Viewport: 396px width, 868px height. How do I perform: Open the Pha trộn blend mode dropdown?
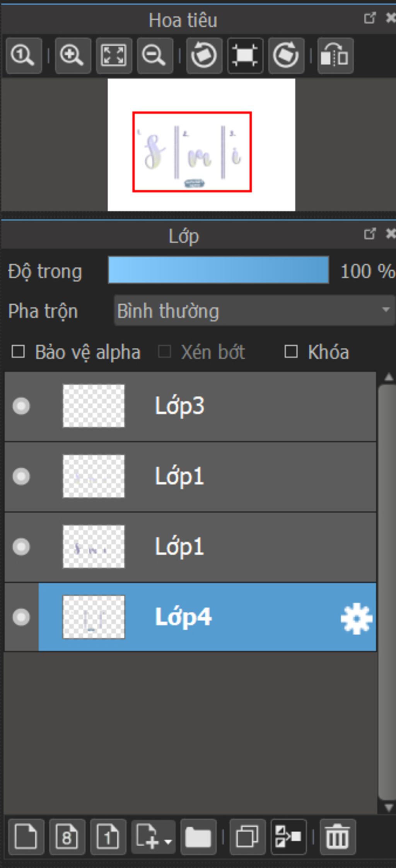point(254,310)
